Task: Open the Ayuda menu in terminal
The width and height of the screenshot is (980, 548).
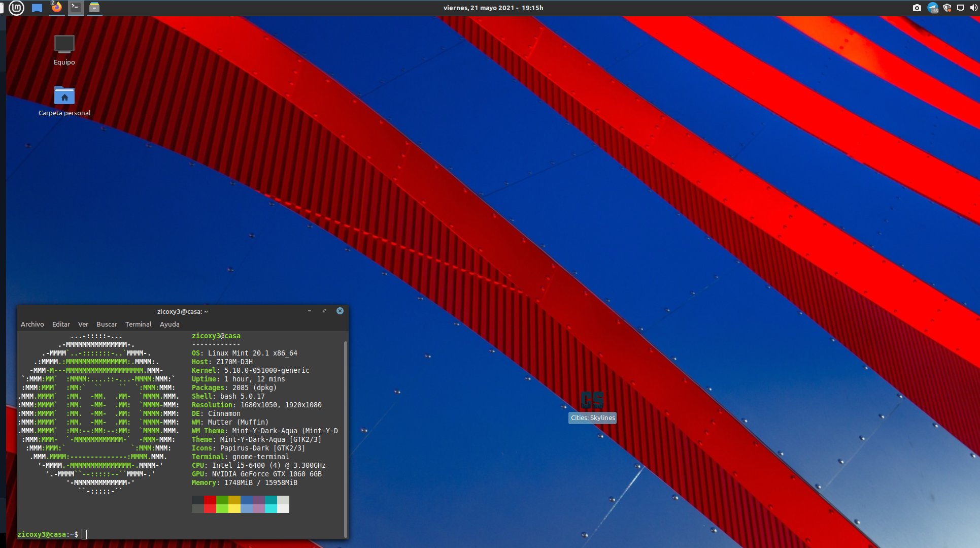Action: 170,324
